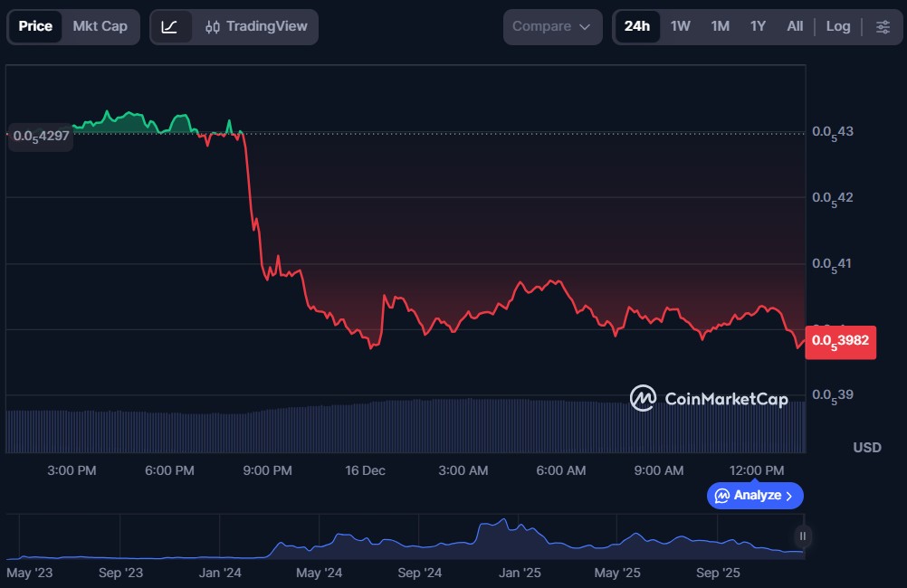Viewport: 907px width, 588px height.
Task: Toggle the Mkt Cap view
Action: pos(100,26)
